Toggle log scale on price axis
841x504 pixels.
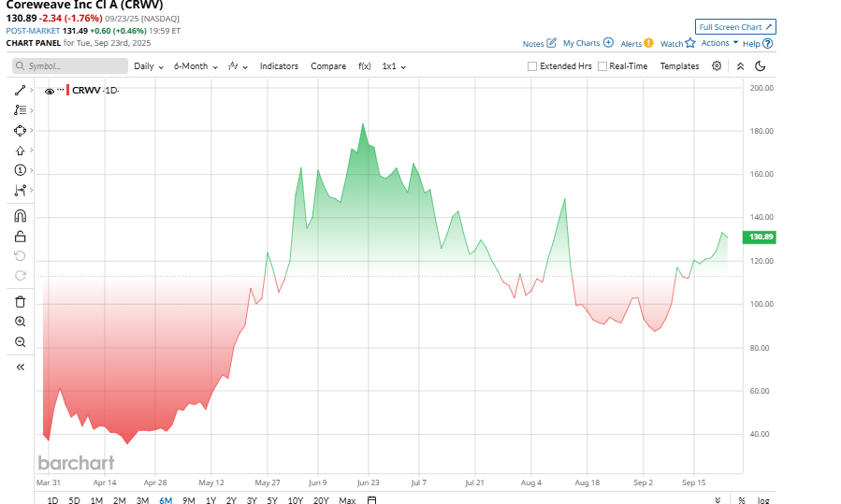tap(763, 499)
